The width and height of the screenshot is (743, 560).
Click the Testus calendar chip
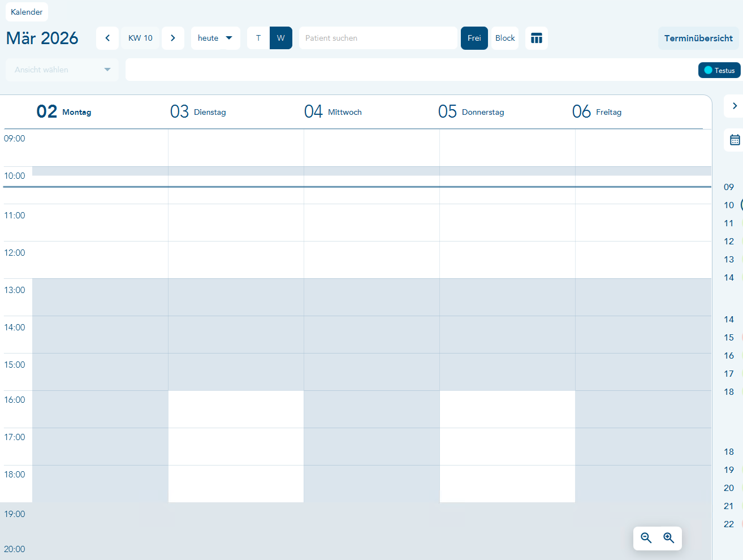[x=719, y=70]
